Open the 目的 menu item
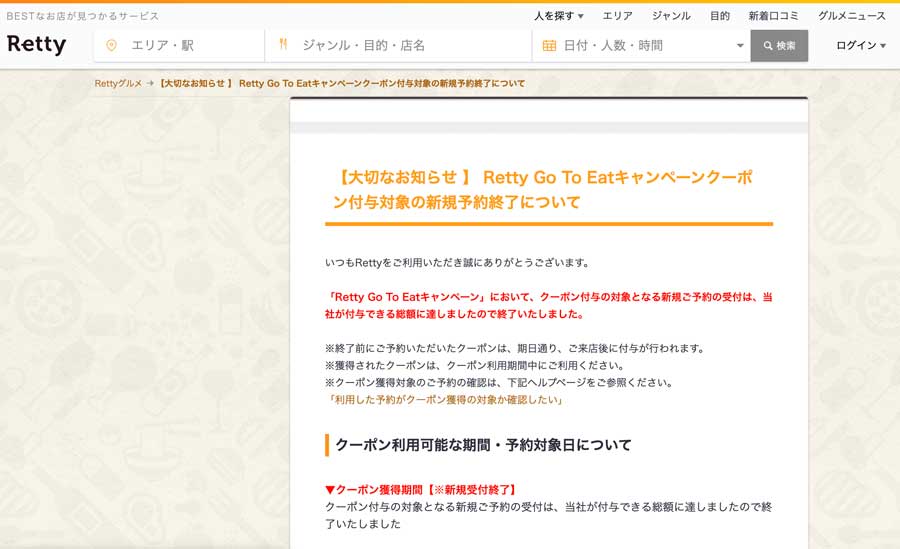This screenshot has width=900, height=549. pos(719,16)
